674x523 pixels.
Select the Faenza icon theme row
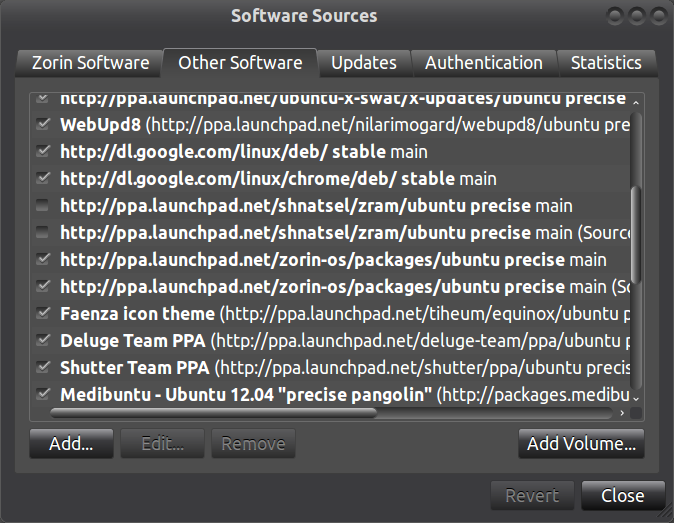[330, 314]
